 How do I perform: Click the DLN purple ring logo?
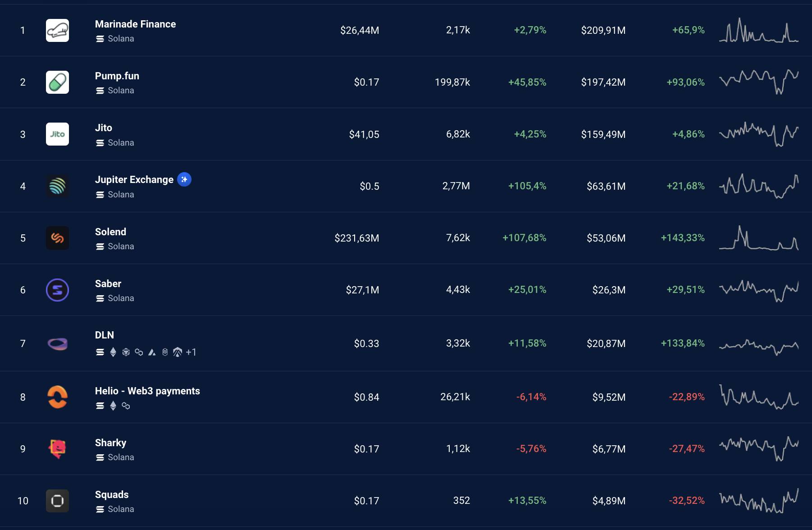click(57, 344)
